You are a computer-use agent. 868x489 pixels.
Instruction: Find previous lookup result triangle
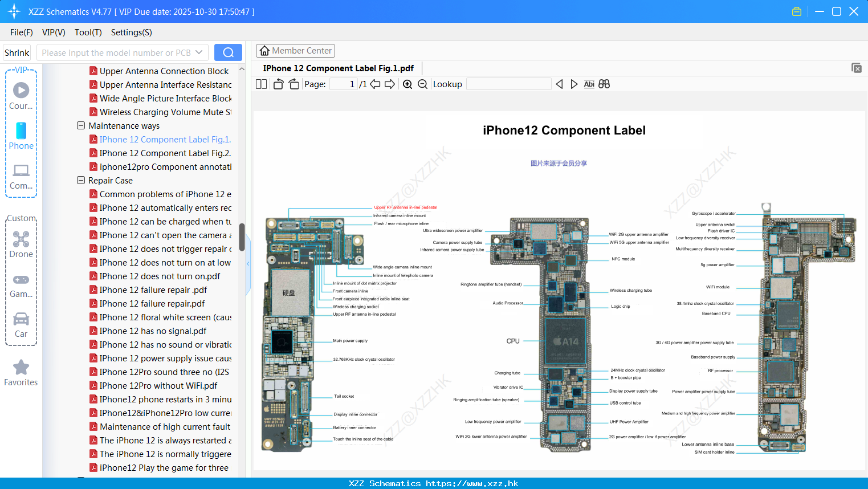tap(559, 84)
